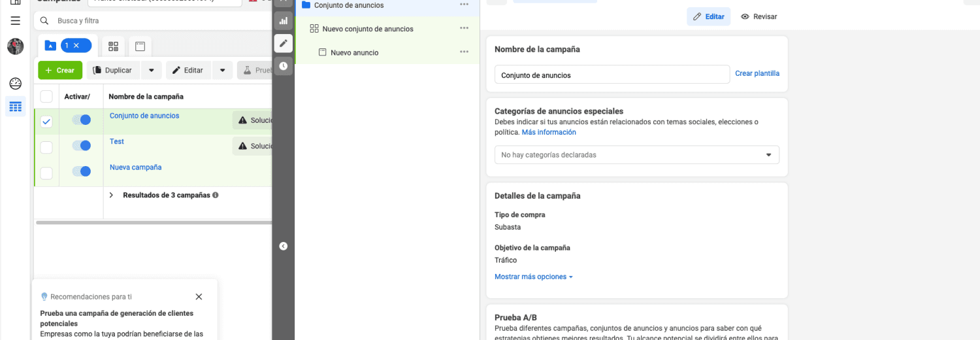Open the chart view in dark side strip
980x340 pixels.
(x=283, y=21)
